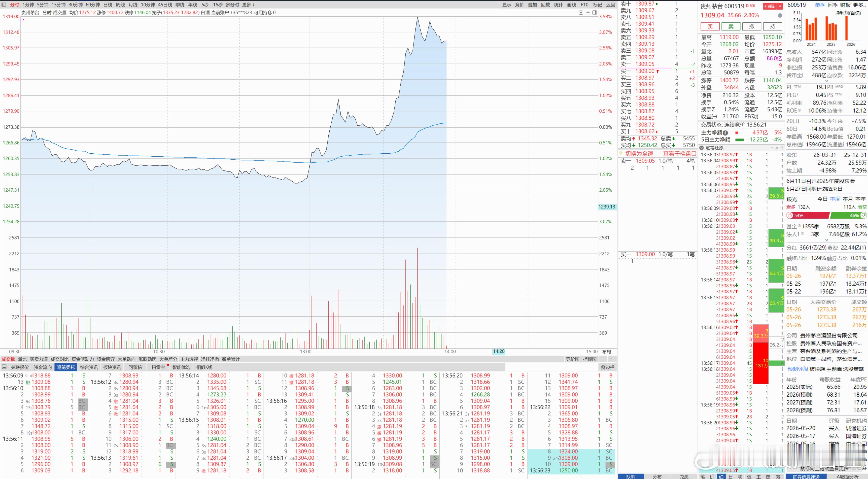Viewport: 868px width, 479px height.
Task: Open the dropdown arrow next to +自选
Action: [x=780, y=6]
